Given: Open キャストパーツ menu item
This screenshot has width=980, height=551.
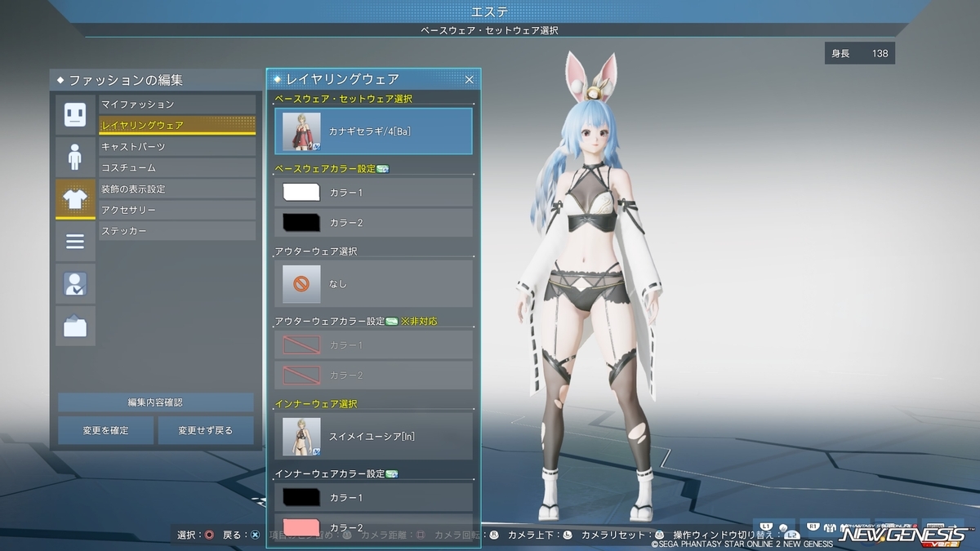Looking at the screenshot, I should click(x=177, y=147).
